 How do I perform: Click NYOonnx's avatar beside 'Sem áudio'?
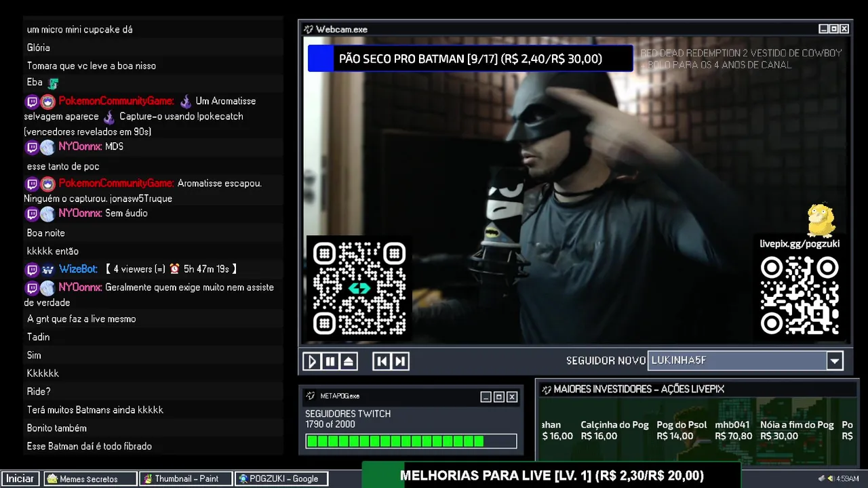[47, 214]
